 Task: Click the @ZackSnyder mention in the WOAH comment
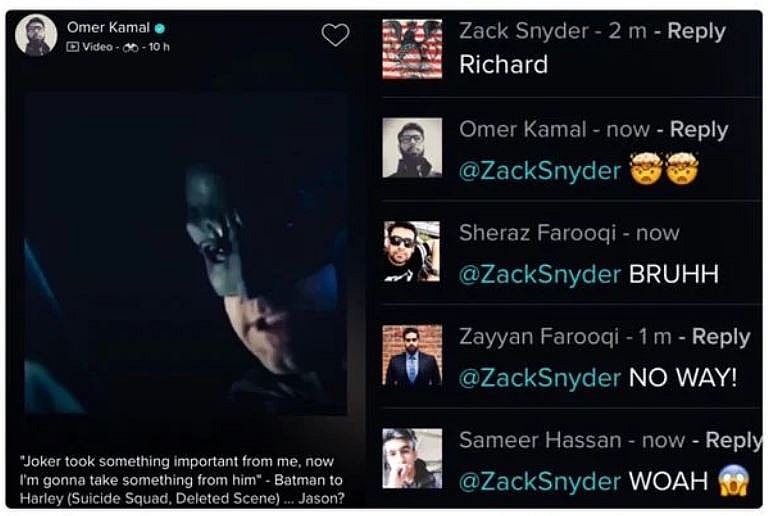[540, 482]
